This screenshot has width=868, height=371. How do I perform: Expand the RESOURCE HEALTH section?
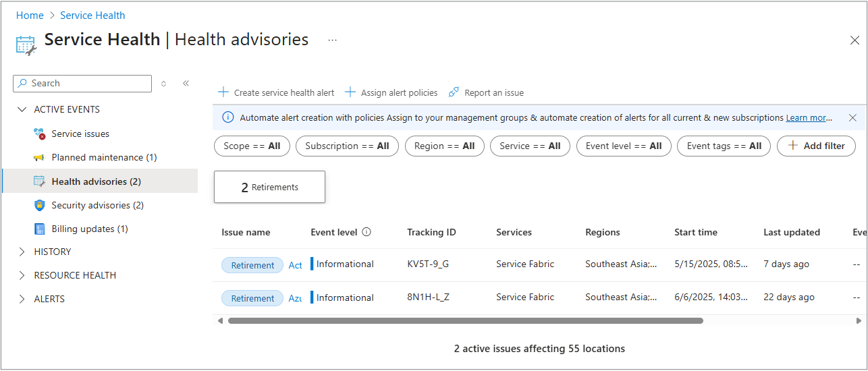(x=22, y=275)
